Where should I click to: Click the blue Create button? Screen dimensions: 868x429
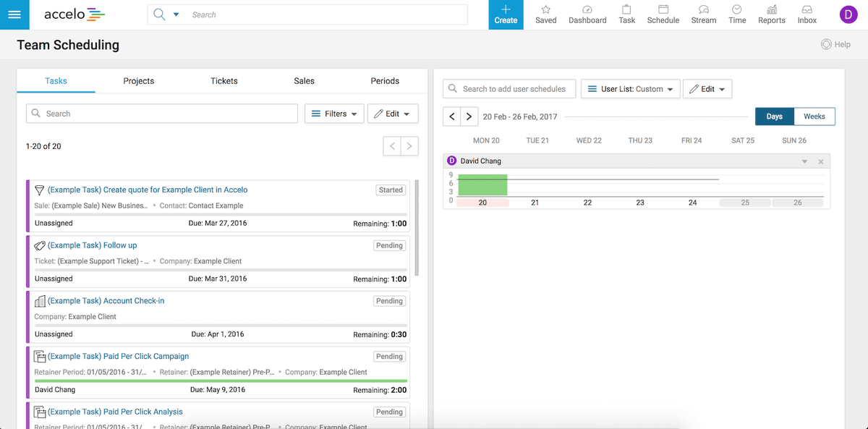click(506, 14)
